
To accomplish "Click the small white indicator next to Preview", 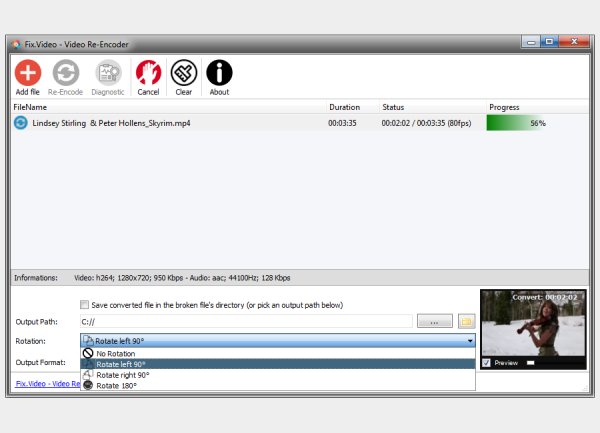I will click(x=530, y=363).
